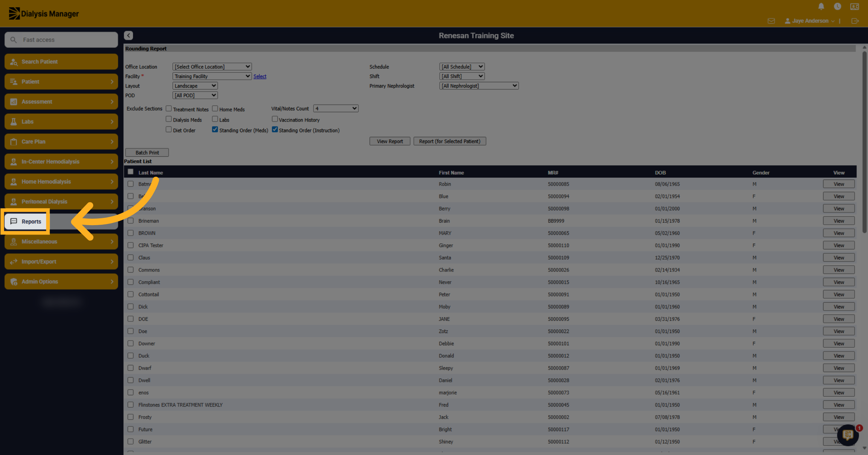Click the clock icon in header

[837, 7]
